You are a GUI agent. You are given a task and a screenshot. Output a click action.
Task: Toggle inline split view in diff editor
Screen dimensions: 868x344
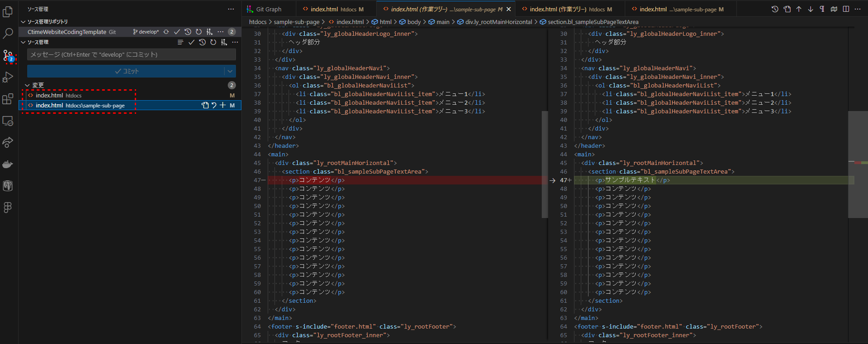click(846, 9)
